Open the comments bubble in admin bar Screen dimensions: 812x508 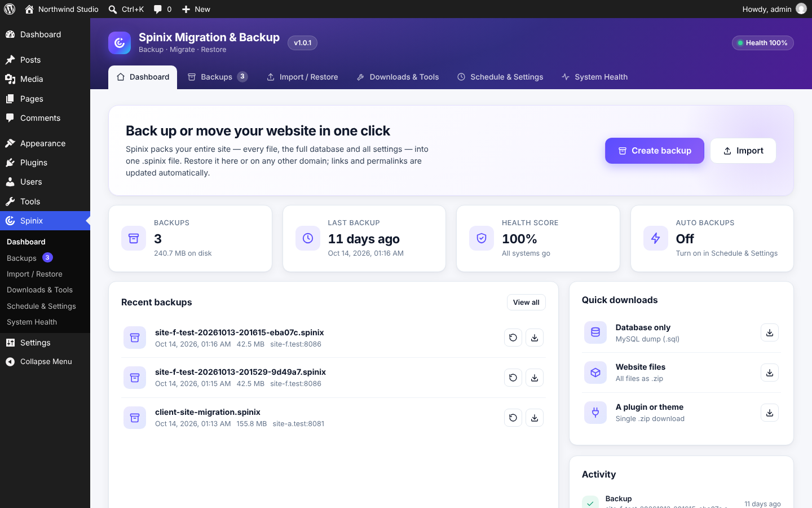coord(162,9)
